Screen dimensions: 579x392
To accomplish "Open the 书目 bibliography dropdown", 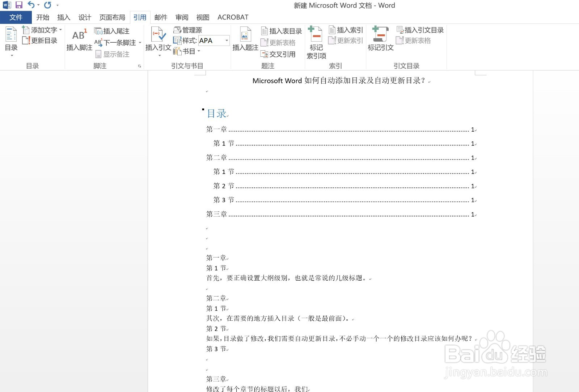I will (199, 51).
